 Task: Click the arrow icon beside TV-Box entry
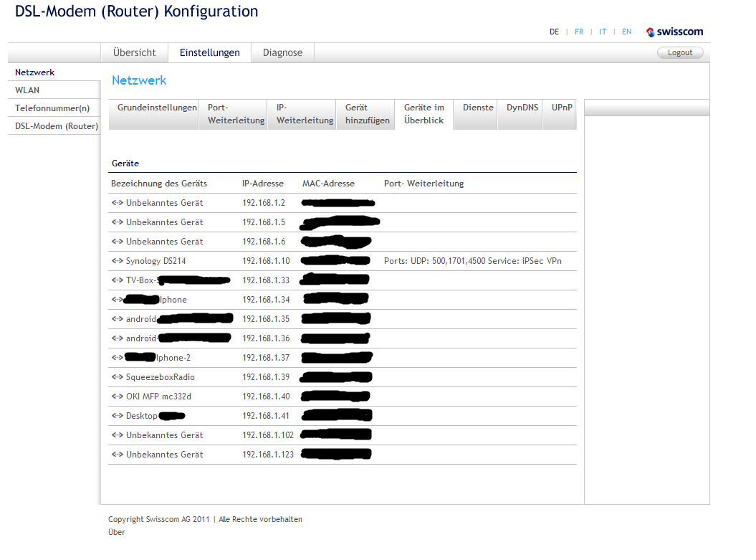point(118,280)
